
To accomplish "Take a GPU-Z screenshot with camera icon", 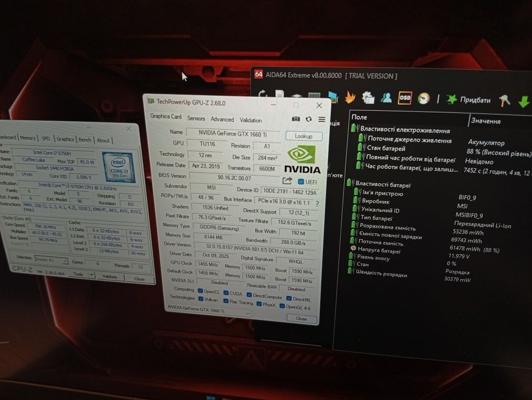I will (296, 119).
